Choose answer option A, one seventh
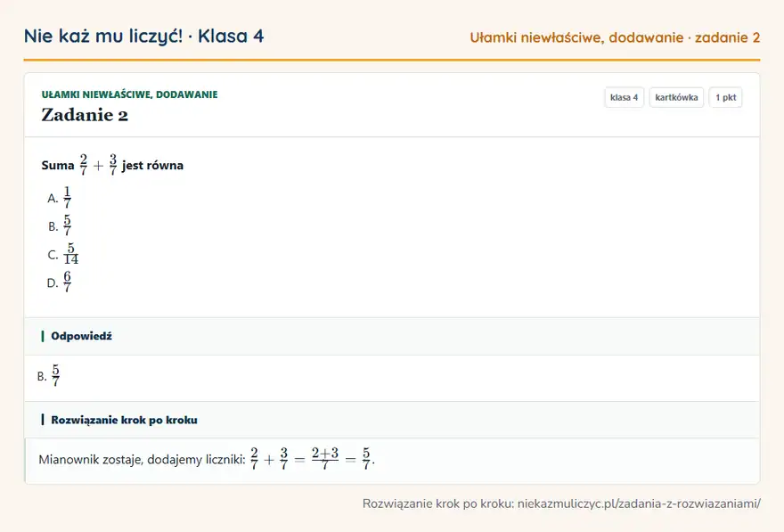Screen dimensions: 784x532 (x=60, y=198)
